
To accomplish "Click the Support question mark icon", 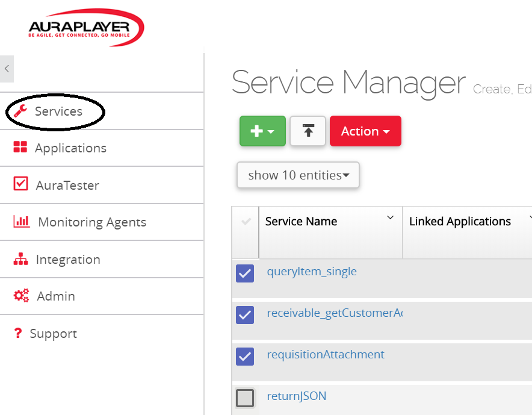I will [x=18, y=333].
